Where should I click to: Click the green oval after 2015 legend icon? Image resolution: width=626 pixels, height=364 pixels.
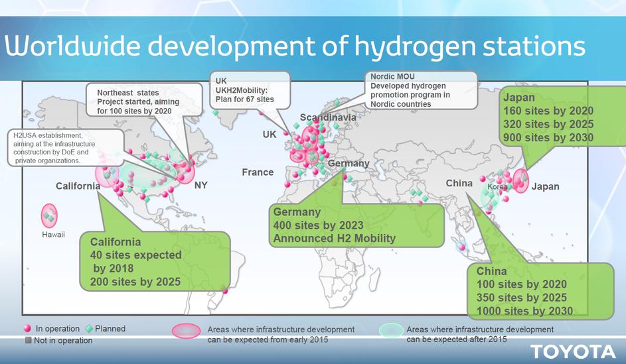tap(391, 331)
